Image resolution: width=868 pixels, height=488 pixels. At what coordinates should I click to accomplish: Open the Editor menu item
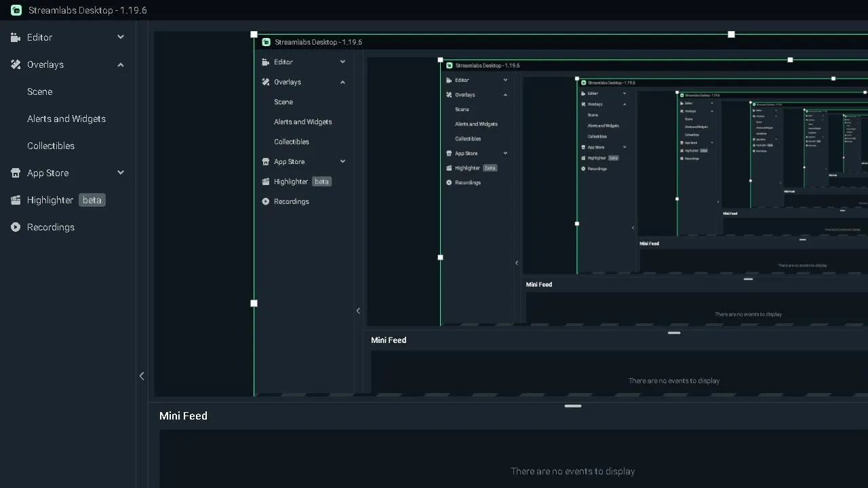40,37
